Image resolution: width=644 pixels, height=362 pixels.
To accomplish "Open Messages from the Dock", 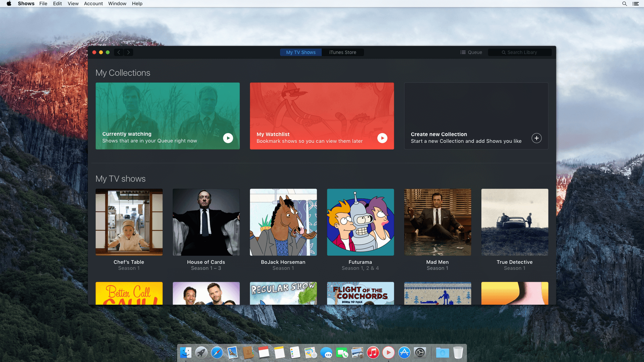I will [x=326, y=353].
